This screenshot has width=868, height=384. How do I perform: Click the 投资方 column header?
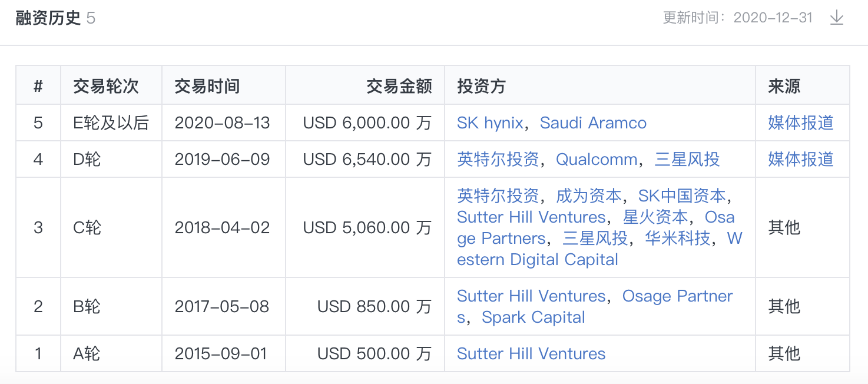coord(481,87)
